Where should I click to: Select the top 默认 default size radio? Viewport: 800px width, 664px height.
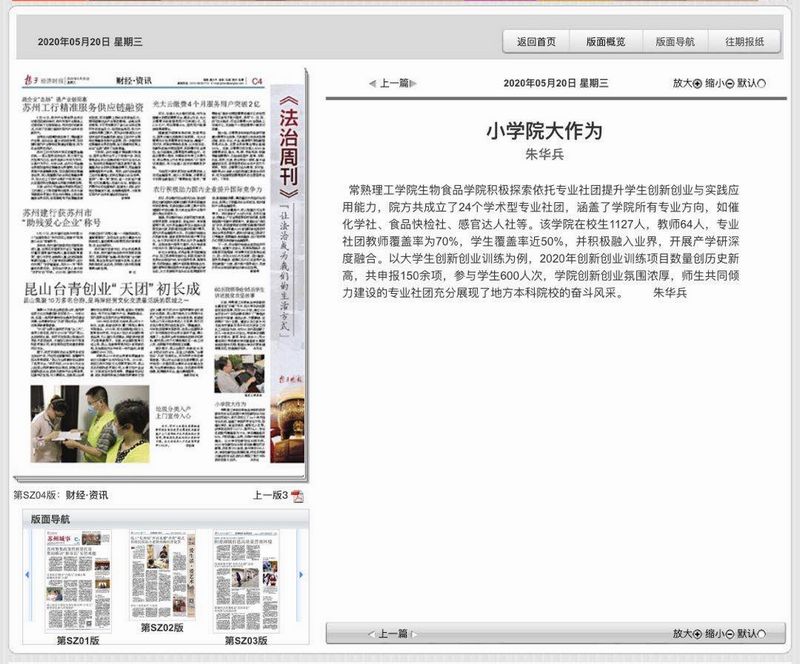coord(762,83)
